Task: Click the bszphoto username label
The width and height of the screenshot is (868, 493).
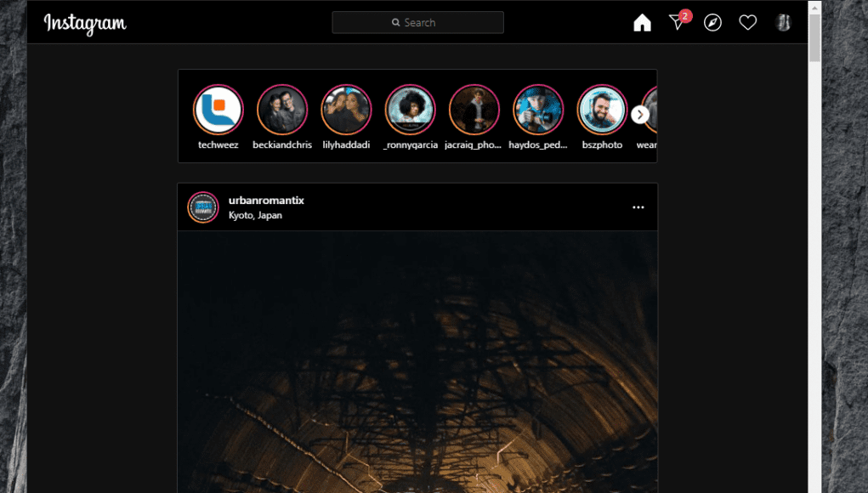Action: coord(602,145)
